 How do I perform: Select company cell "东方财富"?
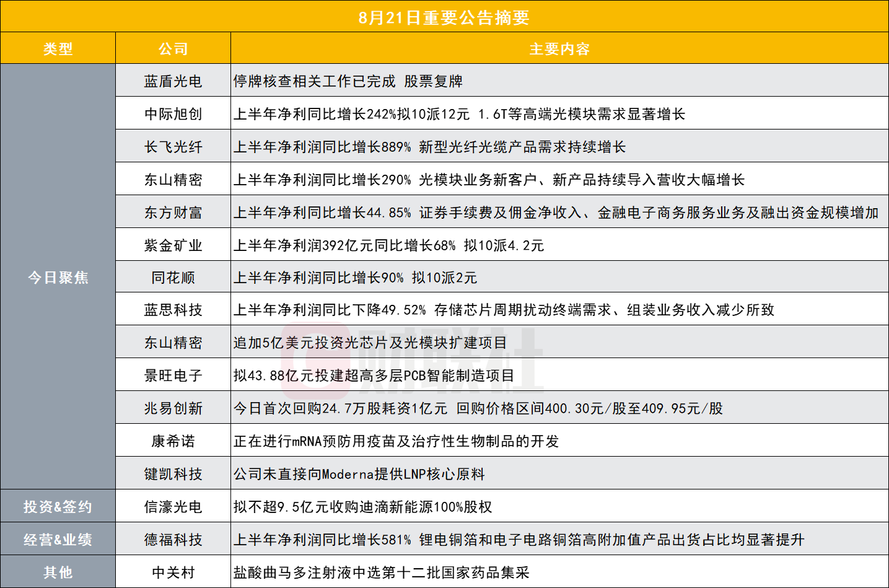tap(173, 213)
